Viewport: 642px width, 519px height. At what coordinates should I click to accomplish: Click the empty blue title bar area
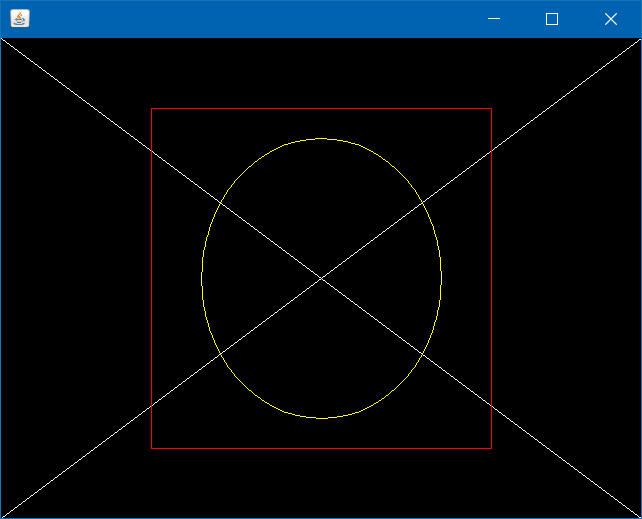point(250,19)
